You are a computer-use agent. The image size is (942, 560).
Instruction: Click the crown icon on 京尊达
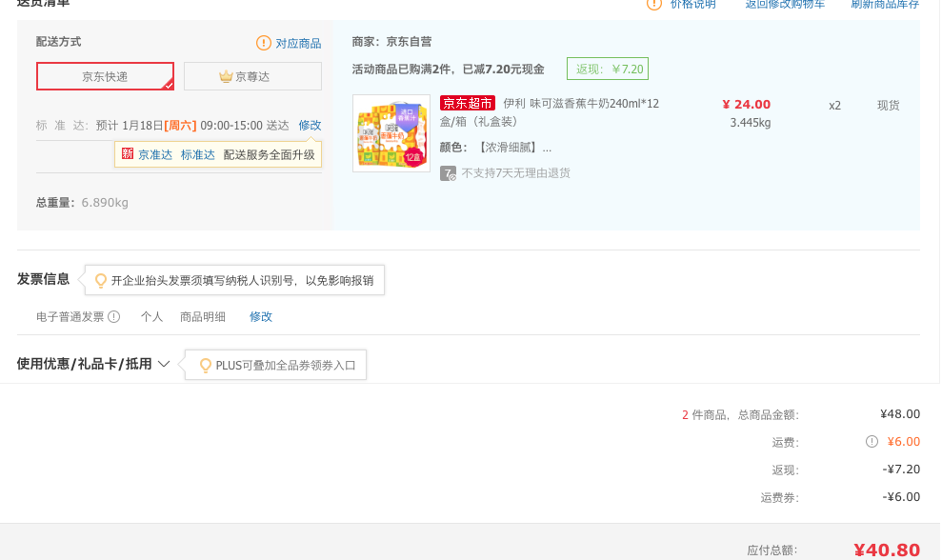(x=226, y=76)
